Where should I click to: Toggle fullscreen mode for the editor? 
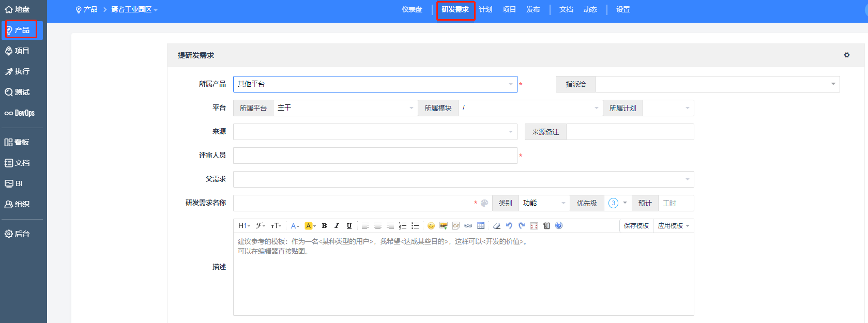[534, 226]
